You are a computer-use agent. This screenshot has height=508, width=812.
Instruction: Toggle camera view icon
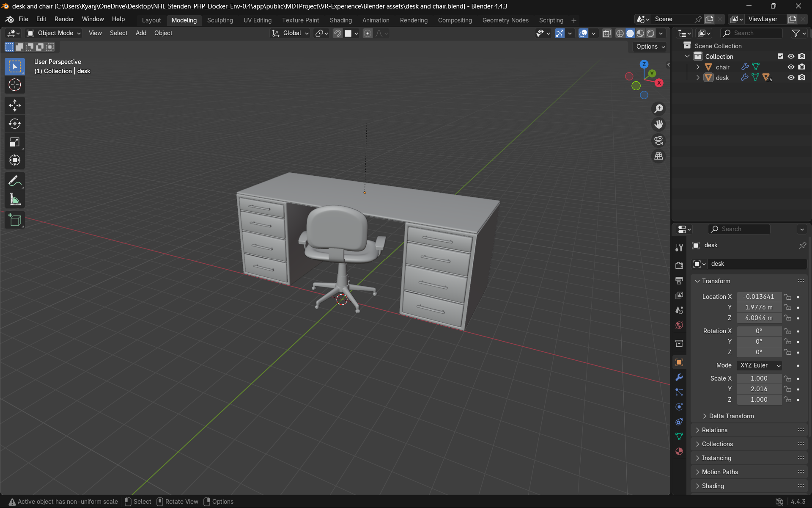(658, 141)
